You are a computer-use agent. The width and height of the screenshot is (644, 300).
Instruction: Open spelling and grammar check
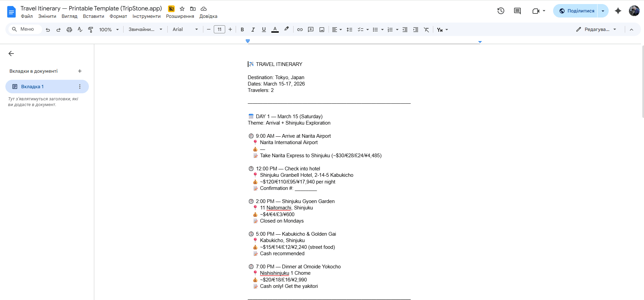click(x=80, y=30)
